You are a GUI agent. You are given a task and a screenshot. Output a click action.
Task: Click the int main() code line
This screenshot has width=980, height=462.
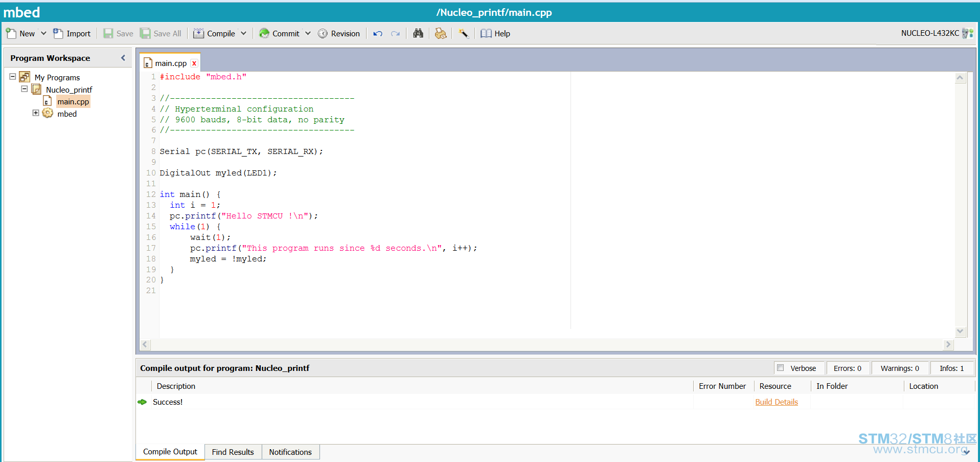click(190, 194)
